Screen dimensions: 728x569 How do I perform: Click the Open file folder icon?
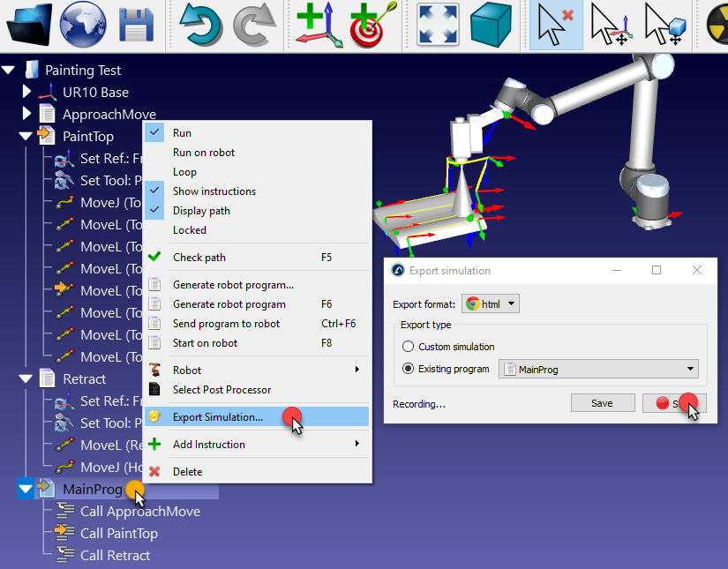(29, 25)
